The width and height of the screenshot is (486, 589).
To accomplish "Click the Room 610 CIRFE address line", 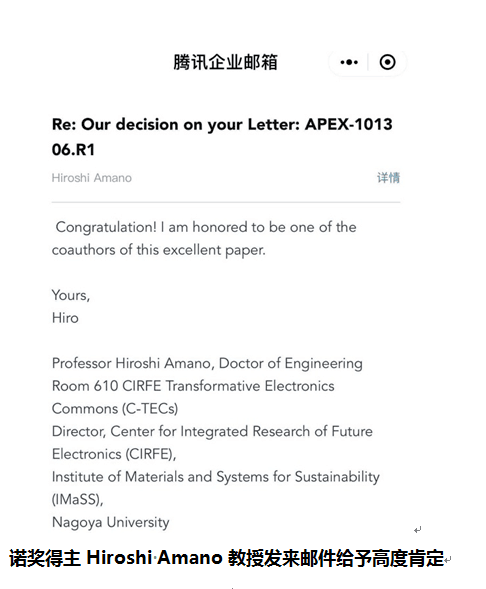I will pos(193,386).
